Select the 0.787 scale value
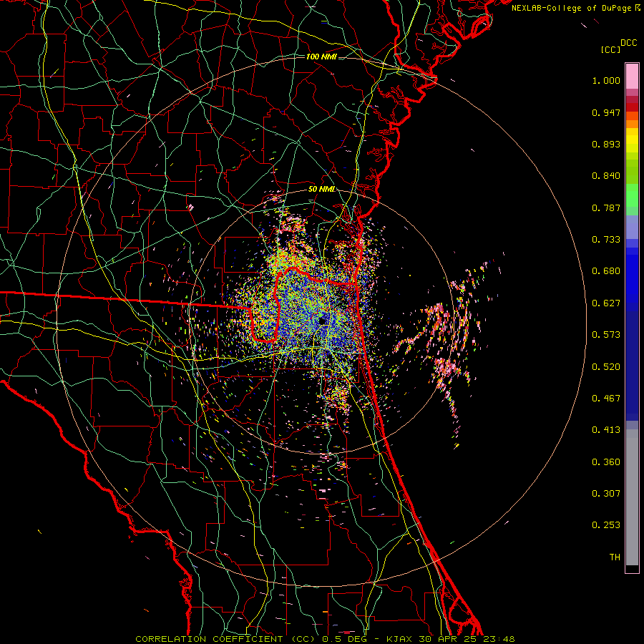Screen dimensions: 644x644 pos(606,208)
